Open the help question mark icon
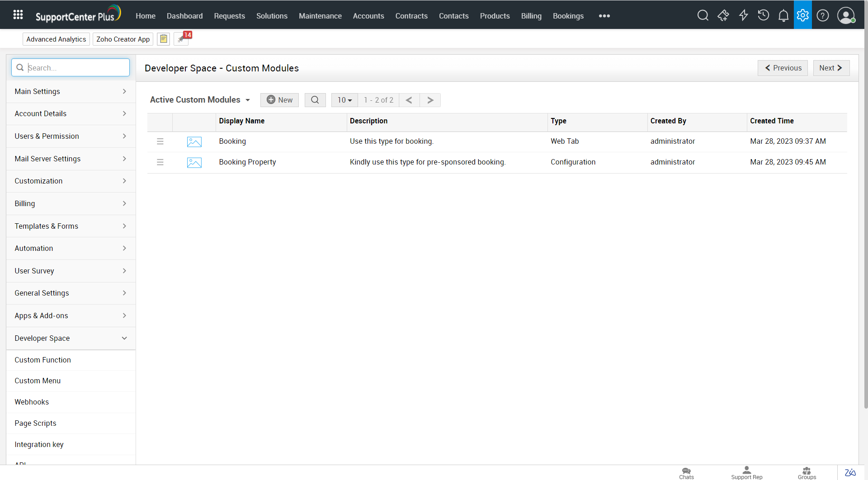Image resolution: width=868 pixels, height=480 pixels. coord(822,15)
